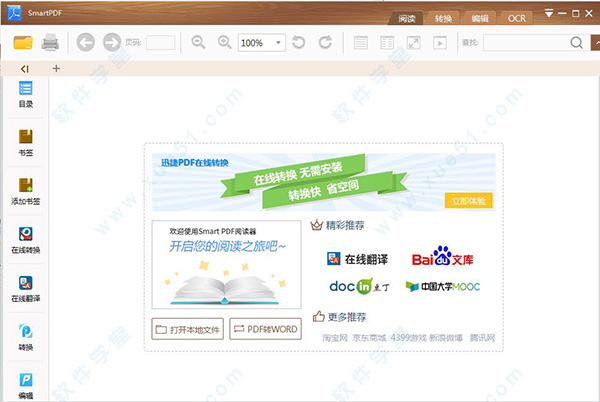Click the zoom out magnifier
600x402 pixels.
click(x=198, y=42)
